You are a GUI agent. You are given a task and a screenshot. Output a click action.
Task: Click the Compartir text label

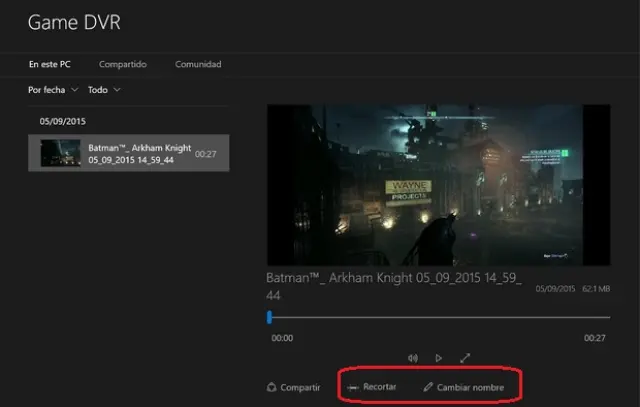click(300, 387)
